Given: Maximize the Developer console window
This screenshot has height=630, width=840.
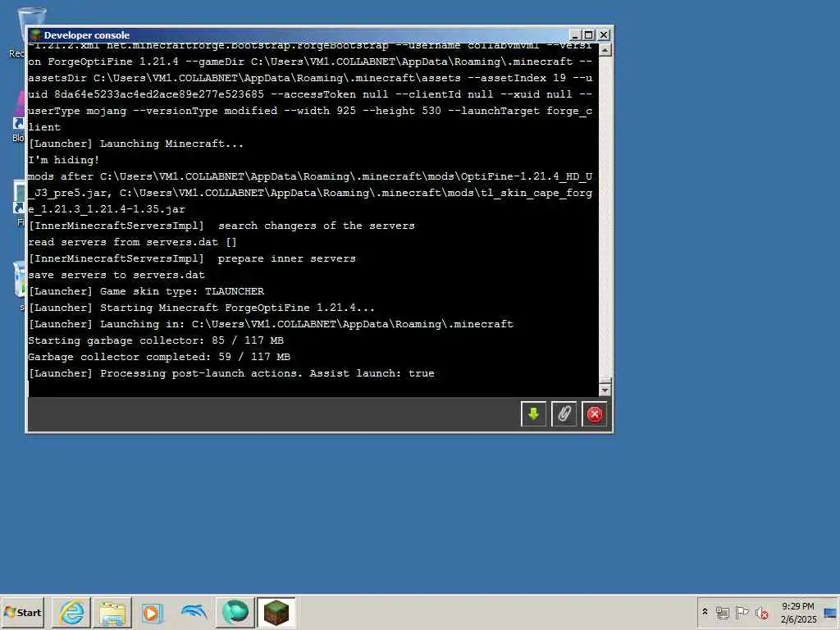Looking at the screenshot, I should coord(589,34).
